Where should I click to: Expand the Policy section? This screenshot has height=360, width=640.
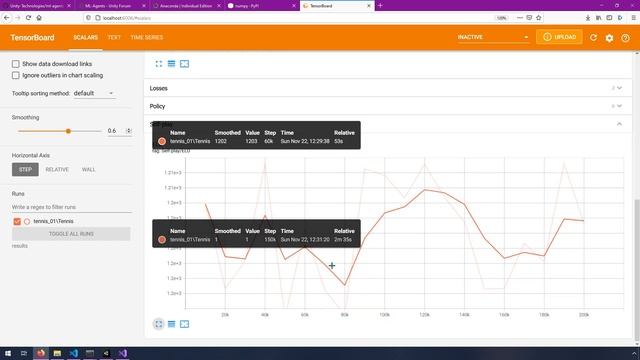click(x=388, y=106)
